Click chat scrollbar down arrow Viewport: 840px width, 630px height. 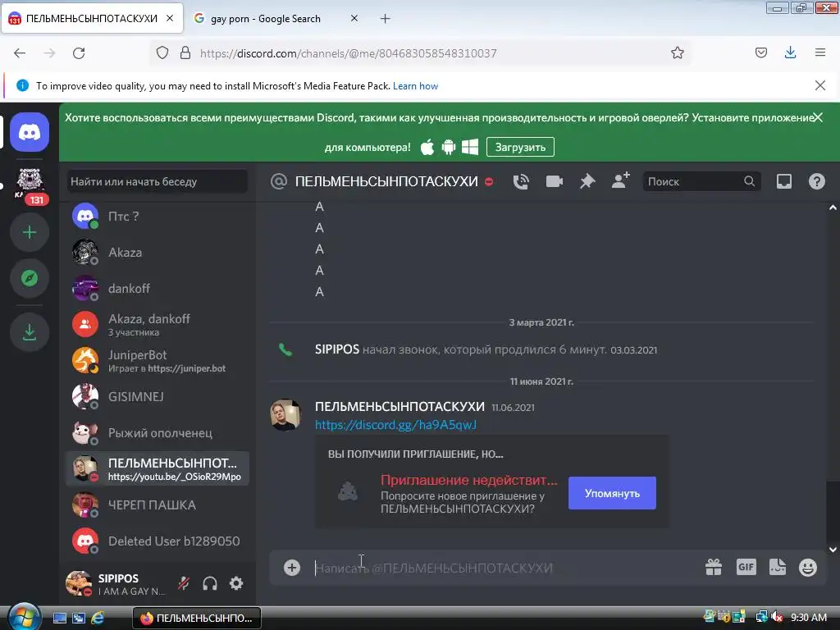[x=833, y=549]
